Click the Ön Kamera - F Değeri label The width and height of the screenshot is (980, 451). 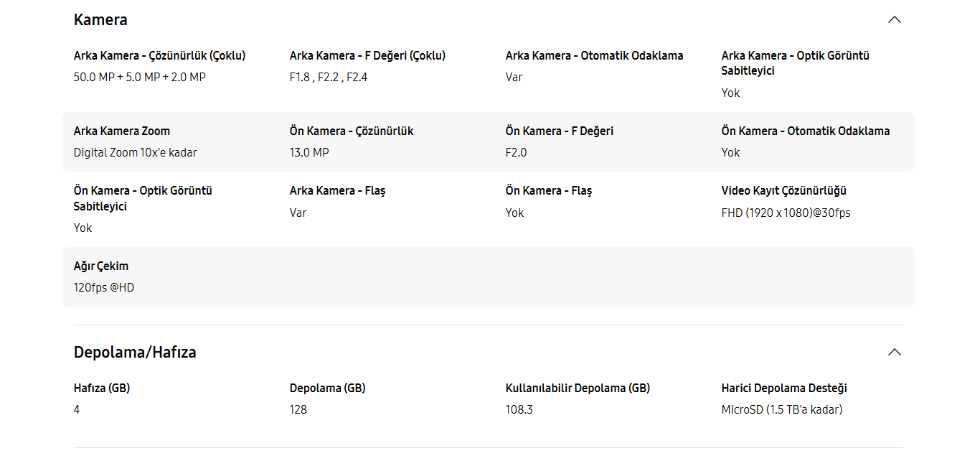pos(560,131)
